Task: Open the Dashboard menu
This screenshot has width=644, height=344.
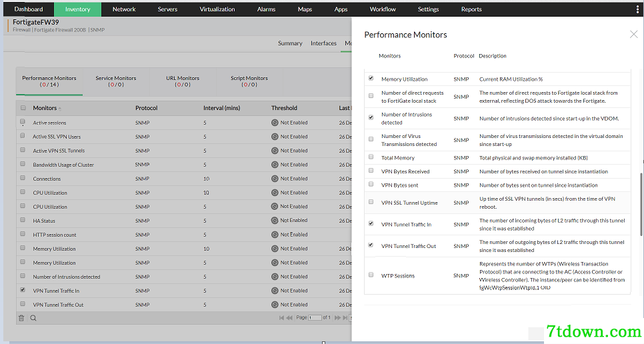Action: 29,9
